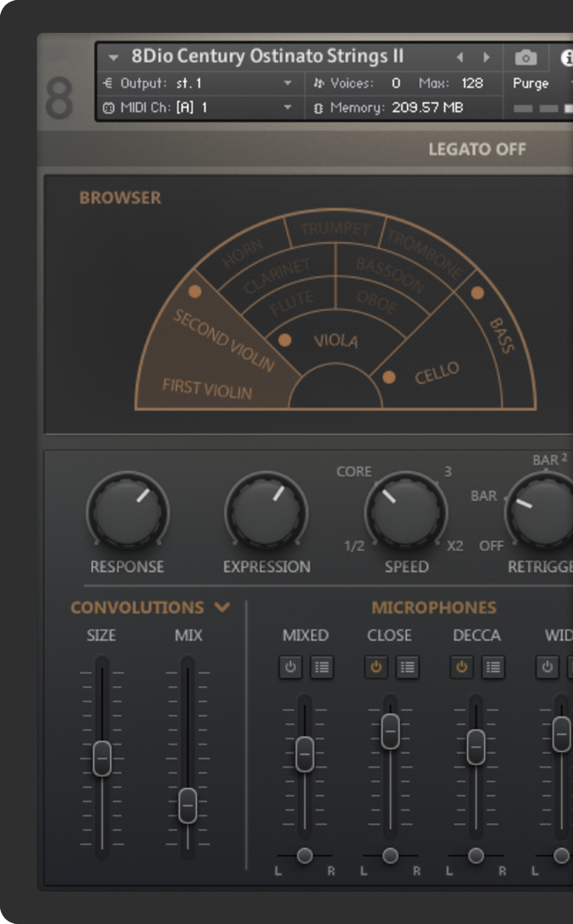The width and height of the screenshot is (573, 924).
Task: Click the SPEED knob
Action: tap(406, 511)
